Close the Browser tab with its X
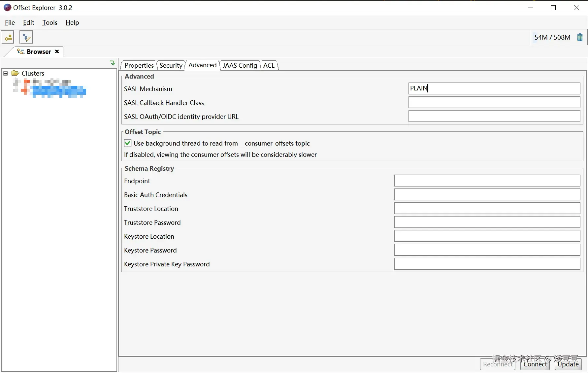588x373 pixels. [57, 51]
